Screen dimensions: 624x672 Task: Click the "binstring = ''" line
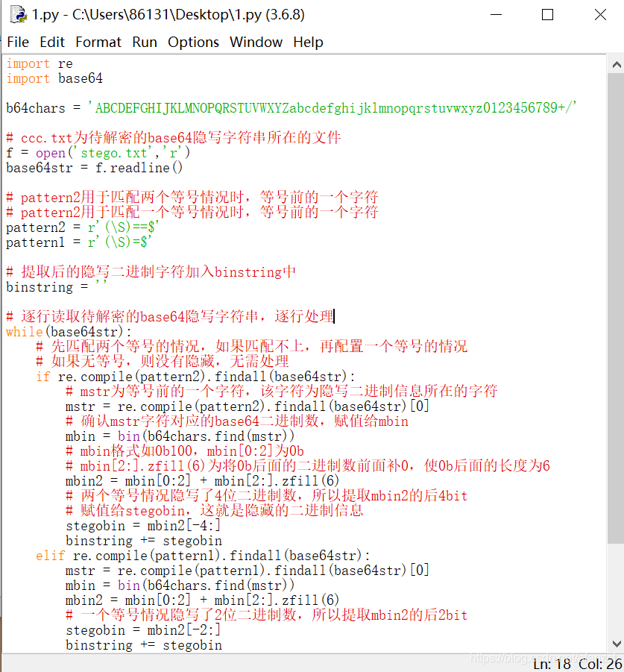click(x=56, y=287)
